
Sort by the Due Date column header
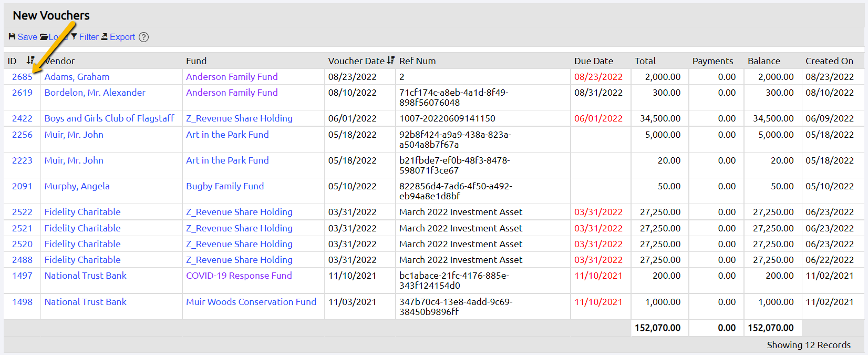point(593,61)
